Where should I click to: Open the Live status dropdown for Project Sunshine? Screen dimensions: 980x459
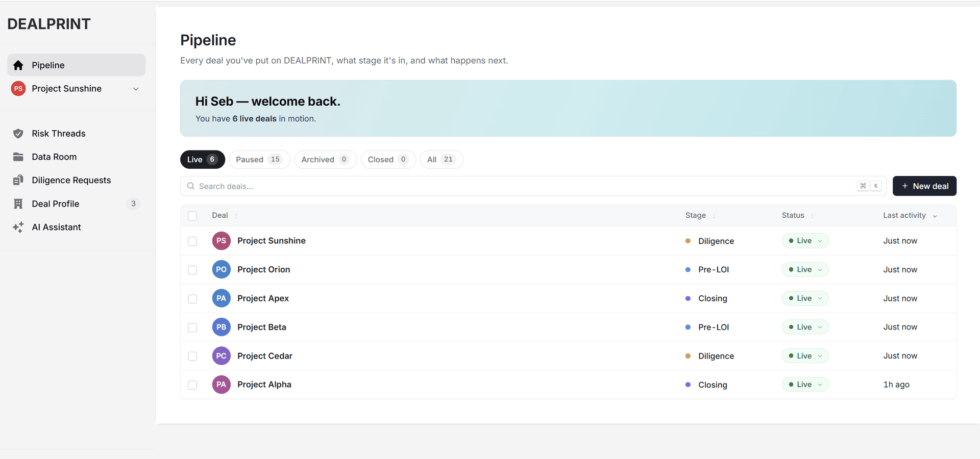click(805, 241)
